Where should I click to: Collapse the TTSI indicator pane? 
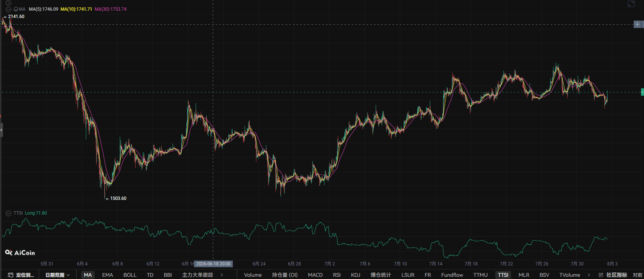pyautogui.click(x=8, y=213)
